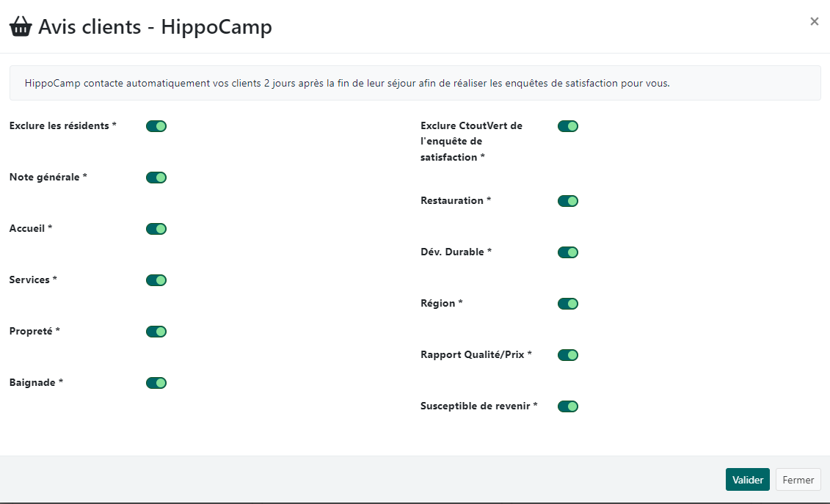Click the Fermer button
Image resolution: width=830 pixels, height=504 pixels.
798,480
